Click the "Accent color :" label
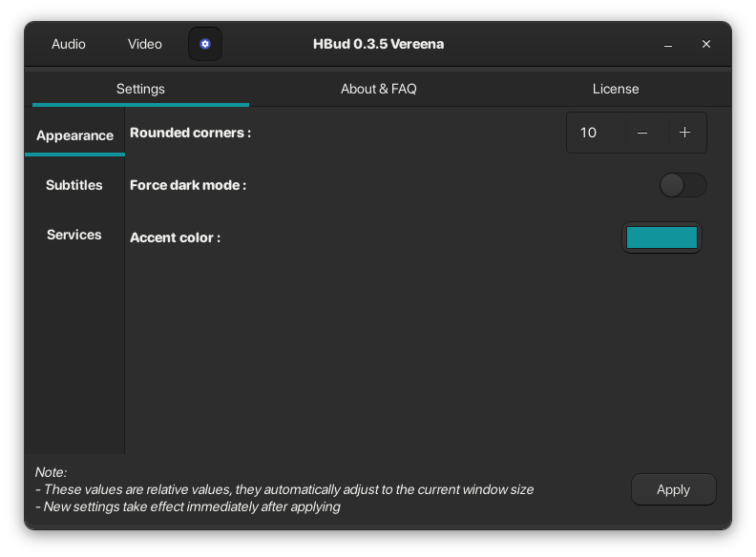 [x=175, y=237]
